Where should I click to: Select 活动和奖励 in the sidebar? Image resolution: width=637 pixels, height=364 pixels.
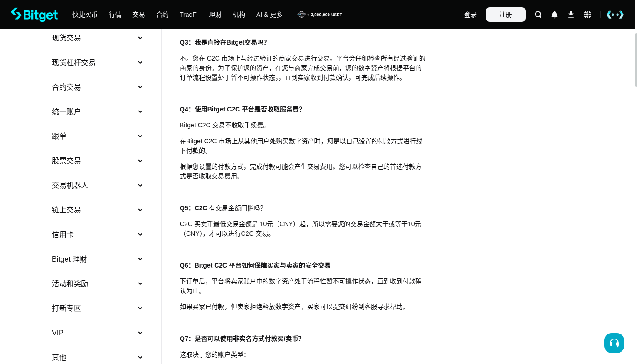70,283
